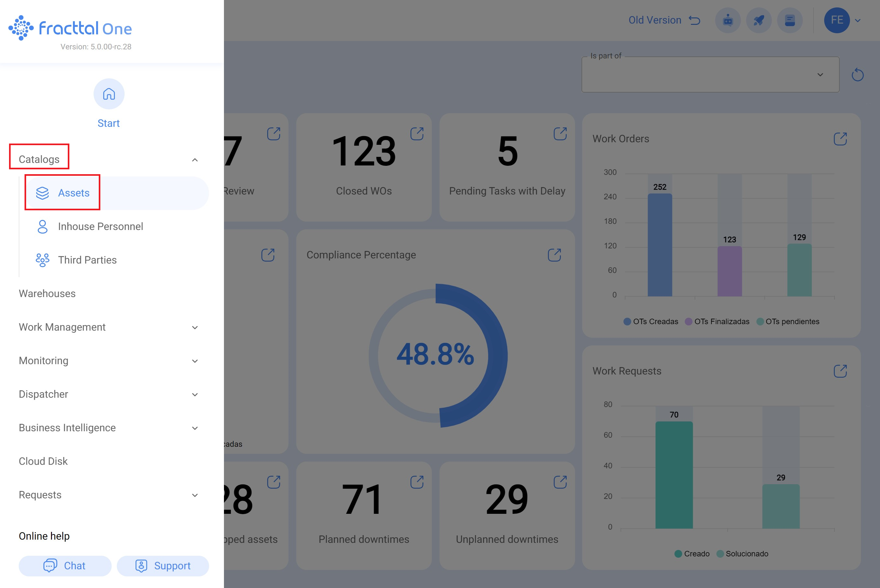Click the 123 OTs Finalizadas bar
This screenshot has height=588, width=880.
pyautogui.click(x=730, y=271)
